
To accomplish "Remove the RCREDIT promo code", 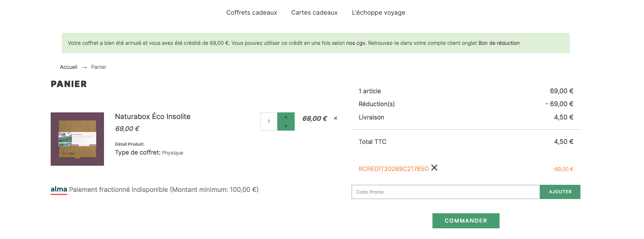I will [x=434, y=168].
